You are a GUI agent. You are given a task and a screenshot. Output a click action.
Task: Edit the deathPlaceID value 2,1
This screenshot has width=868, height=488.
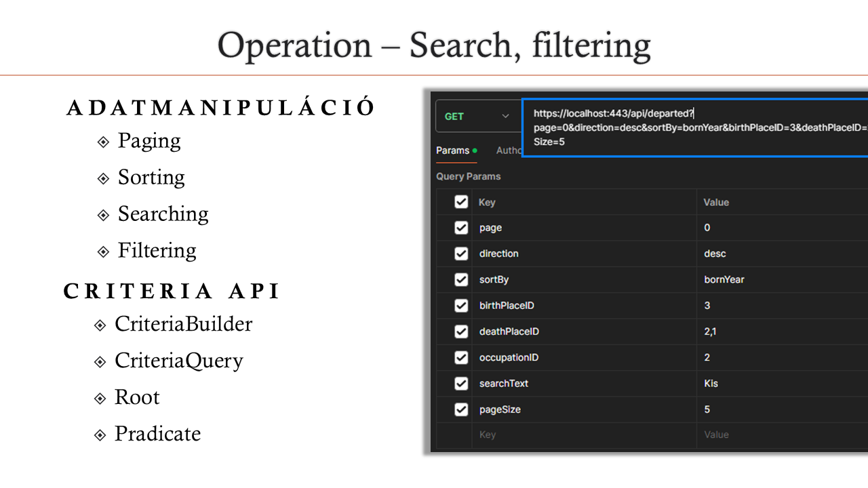[x=710, y=331]
